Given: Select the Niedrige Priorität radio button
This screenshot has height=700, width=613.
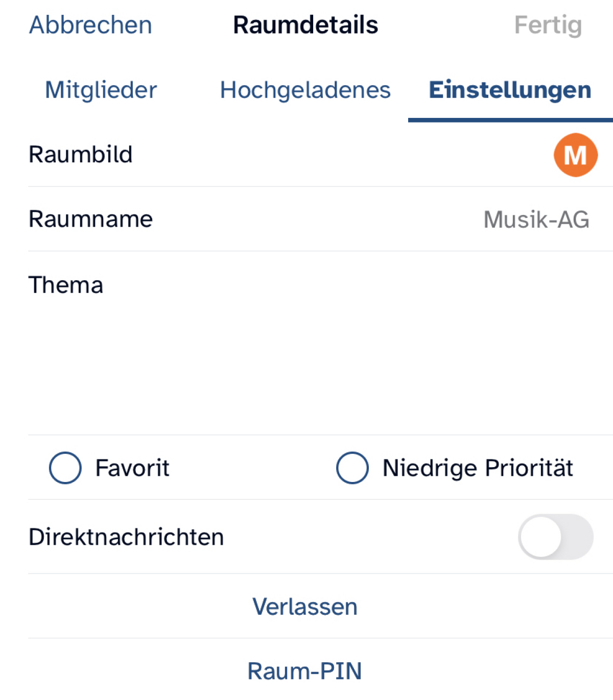Looking at the screenshot, I should (x=352, y=468).
